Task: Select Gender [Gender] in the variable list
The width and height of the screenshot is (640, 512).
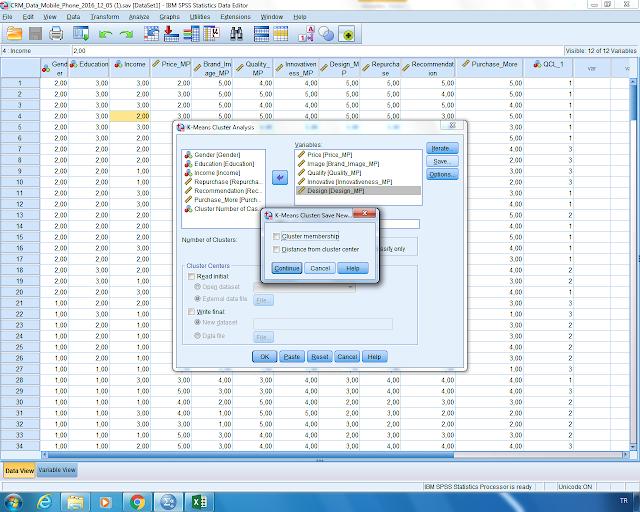Action: (217, 154)
